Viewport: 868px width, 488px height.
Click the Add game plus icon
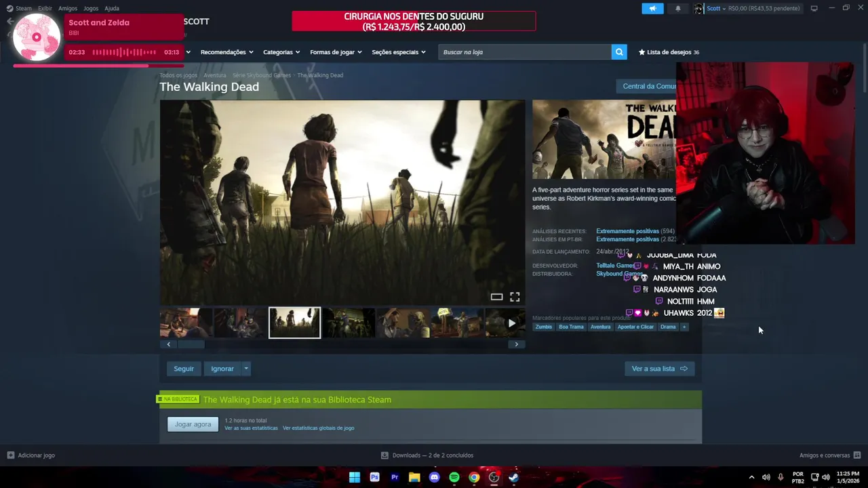[x=10, y=455]
